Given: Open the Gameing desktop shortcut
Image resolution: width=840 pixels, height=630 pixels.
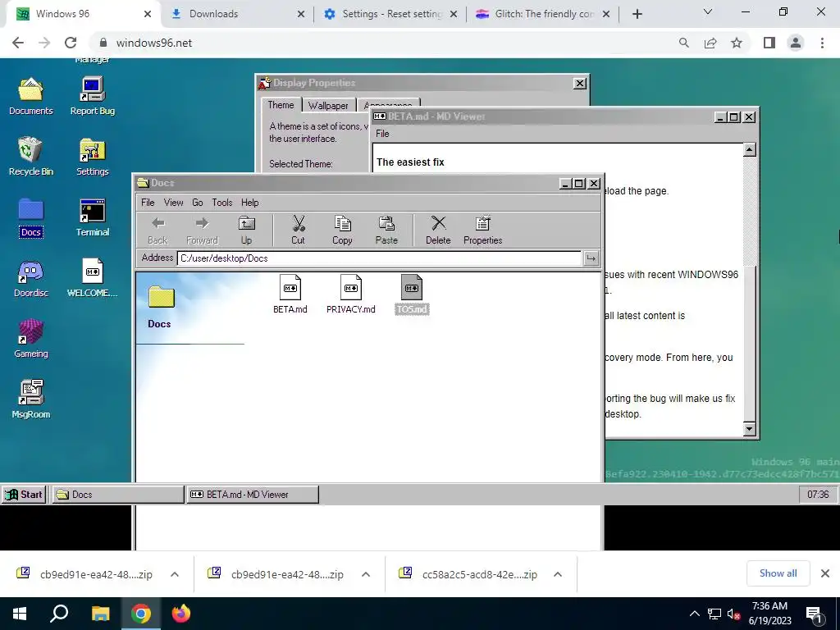Looking at the screenshot, I should tap(30, 339).
